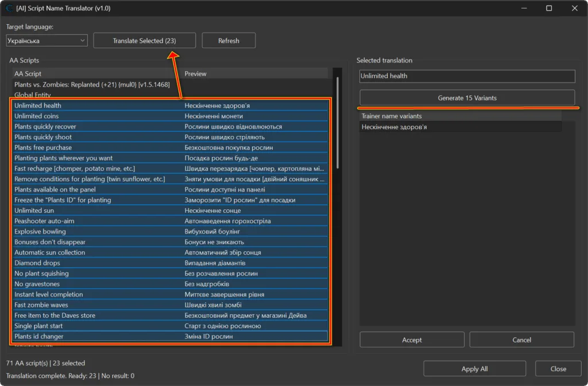This screenshot has width=588, height=386.
Task: Click the Preview column header
Action: [x=255, y=74]
